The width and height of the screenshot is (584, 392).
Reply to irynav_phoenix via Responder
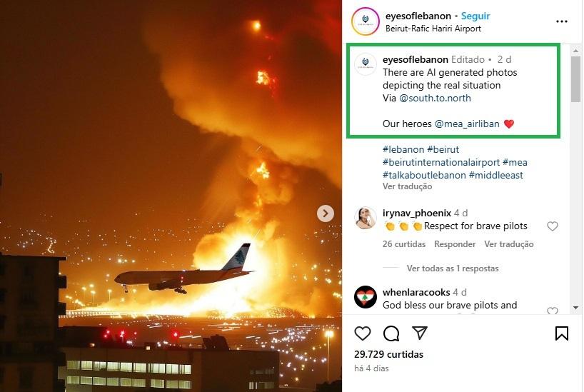coord(455,244)
